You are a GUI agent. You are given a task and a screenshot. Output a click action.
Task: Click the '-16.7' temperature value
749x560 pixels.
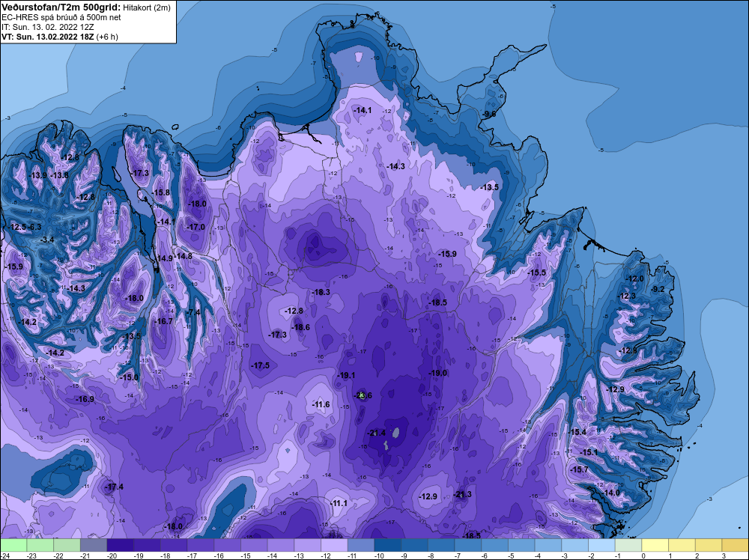[164, 321]
